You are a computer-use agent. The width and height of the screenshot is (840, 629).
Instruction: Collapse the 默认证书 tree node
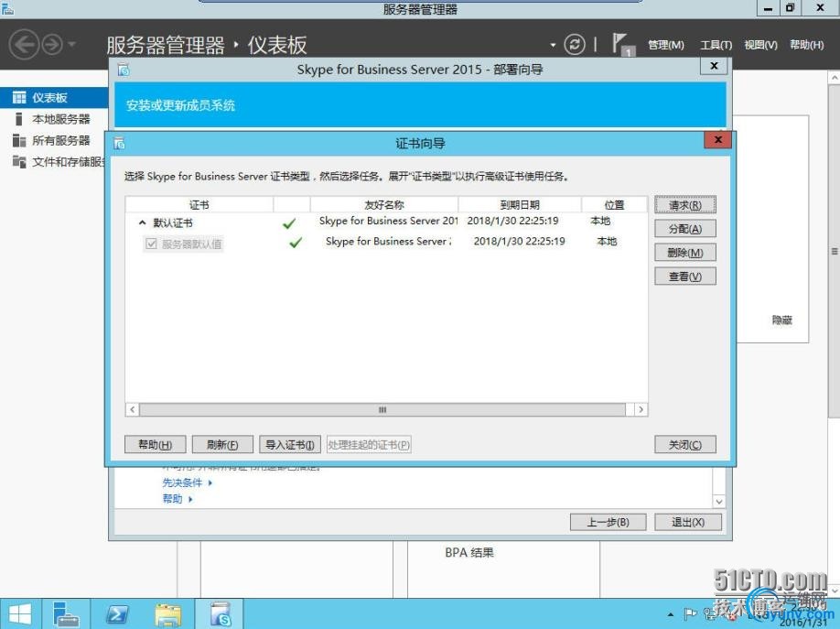point(142,222)
